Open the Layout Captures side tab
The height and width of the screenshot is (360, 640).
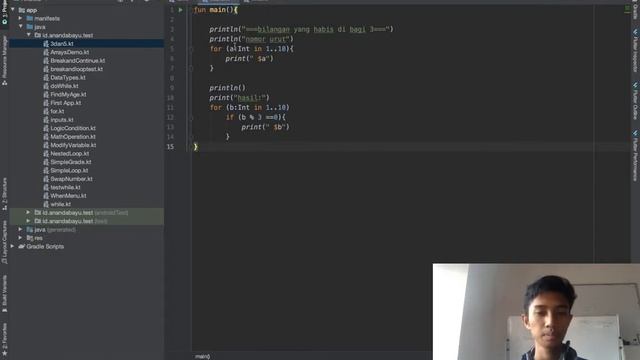click(x=4, y=242)
